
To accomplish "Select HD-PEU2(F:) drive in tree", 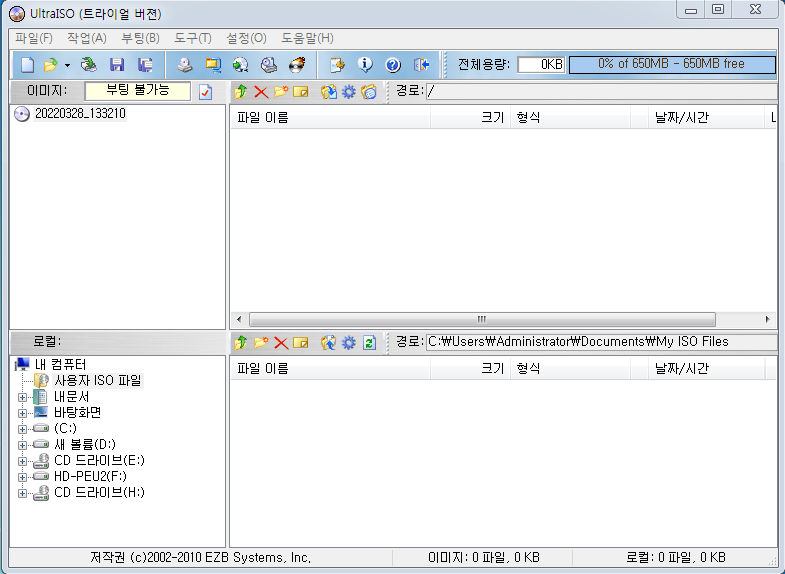I will coord(90,476).
